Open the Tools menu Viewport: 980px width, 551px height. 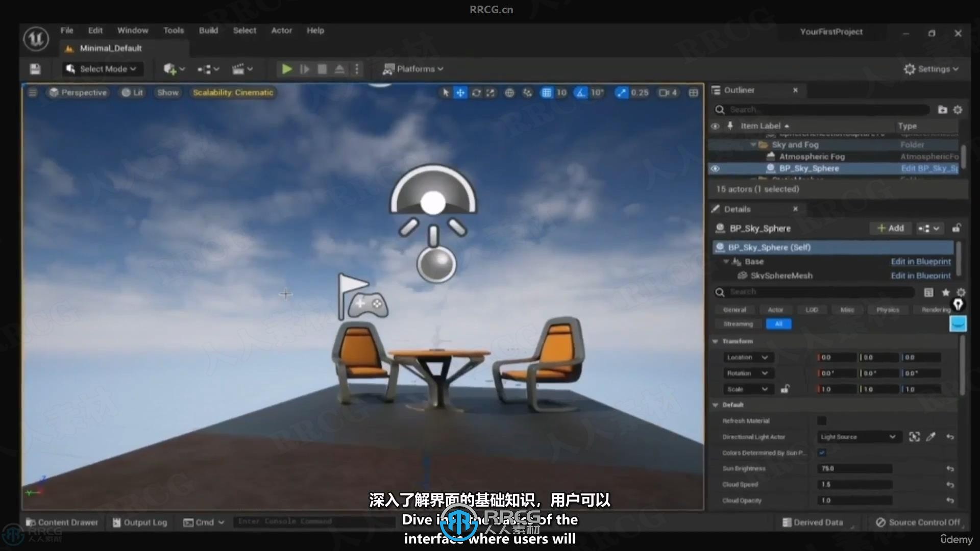click(174, 31)
